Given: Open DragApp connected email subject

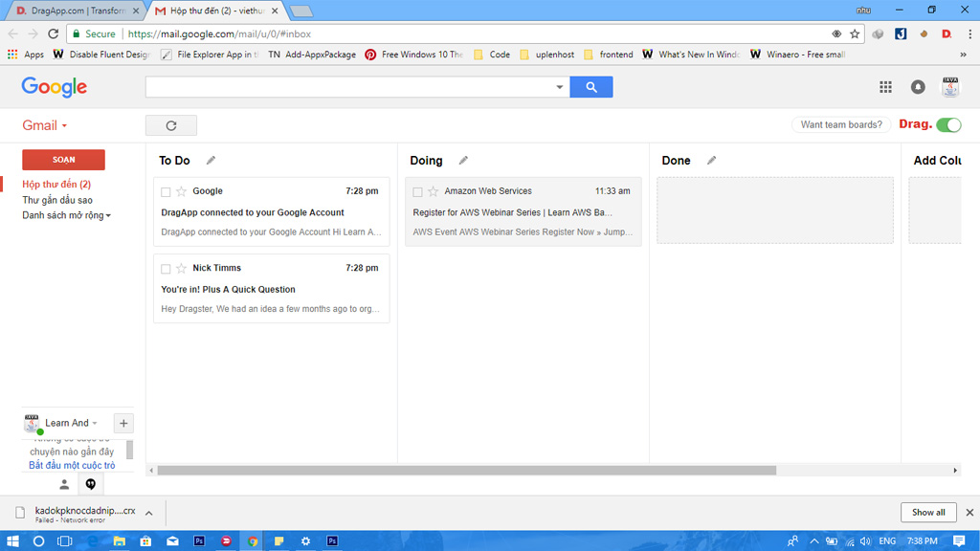Looking at the screenshot, I should (x=253, y=212).
